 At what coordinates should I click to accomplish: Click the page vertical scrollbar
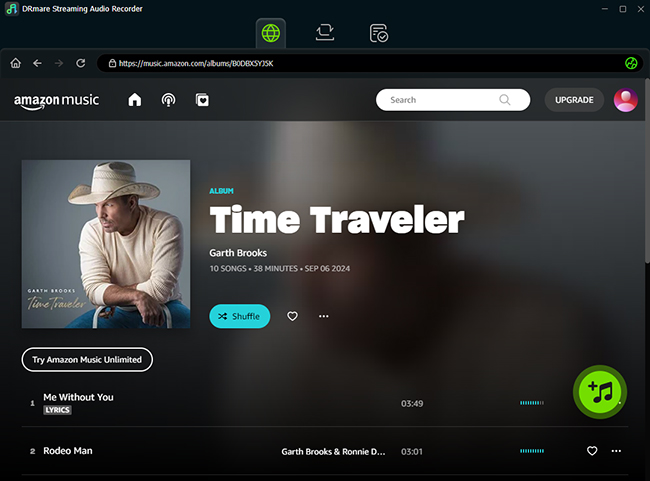point(647,171)
